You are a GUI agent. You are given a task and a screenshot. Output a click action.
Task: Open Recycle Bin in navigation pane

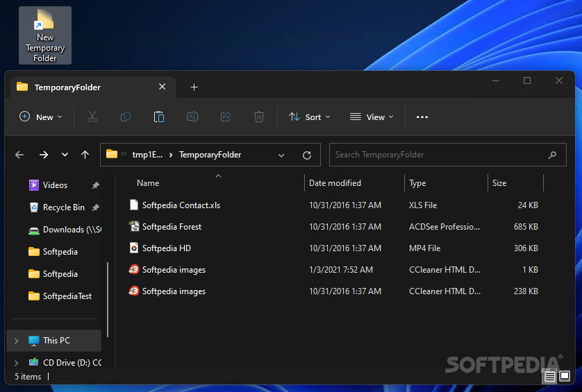click(63, 207)
